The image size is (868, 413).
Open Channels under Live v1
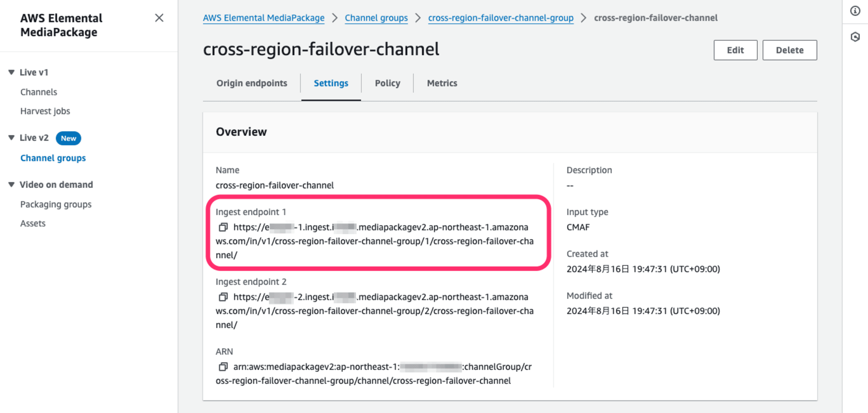pos(39,92)
